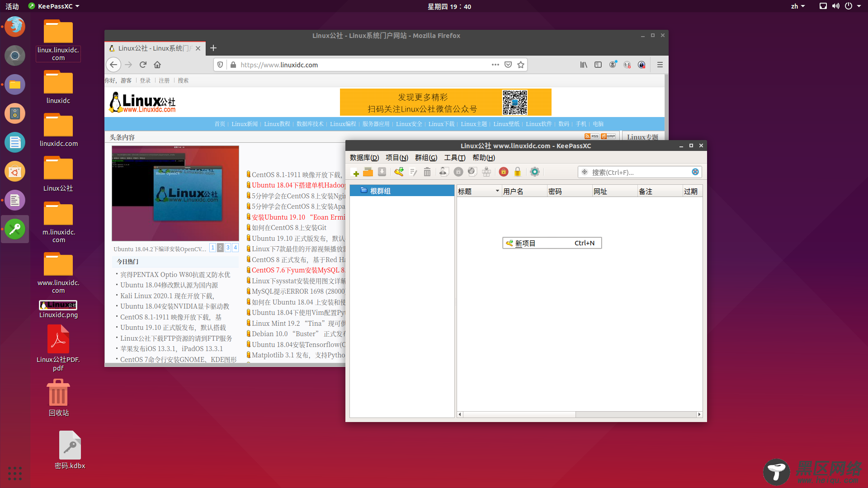Click the Lock Database icon

point(518,172)
